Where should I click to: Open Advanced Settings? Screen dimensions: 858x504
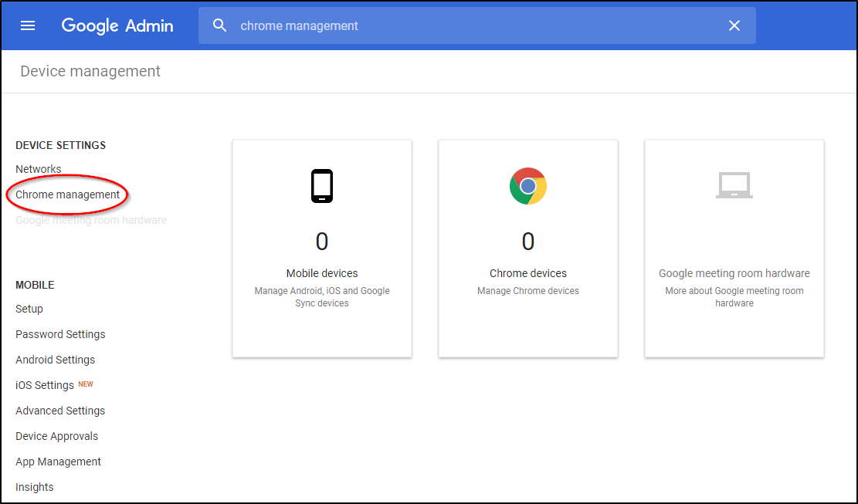pyautogui.click(x=60, y=411)
